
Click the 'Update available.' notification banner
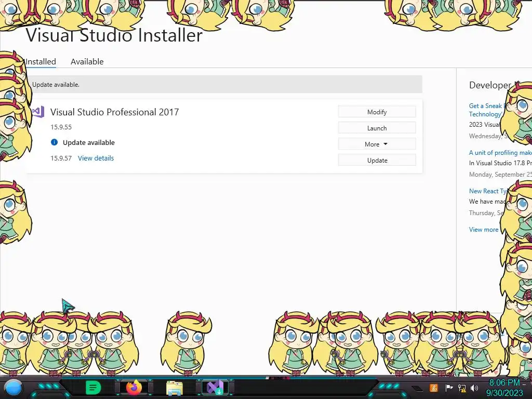pyautogui.click(x=224, y=85)
